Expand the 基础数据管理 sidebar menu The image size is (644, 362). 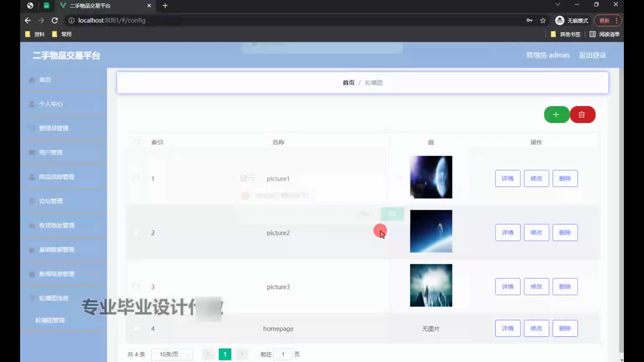pos(64,250)
